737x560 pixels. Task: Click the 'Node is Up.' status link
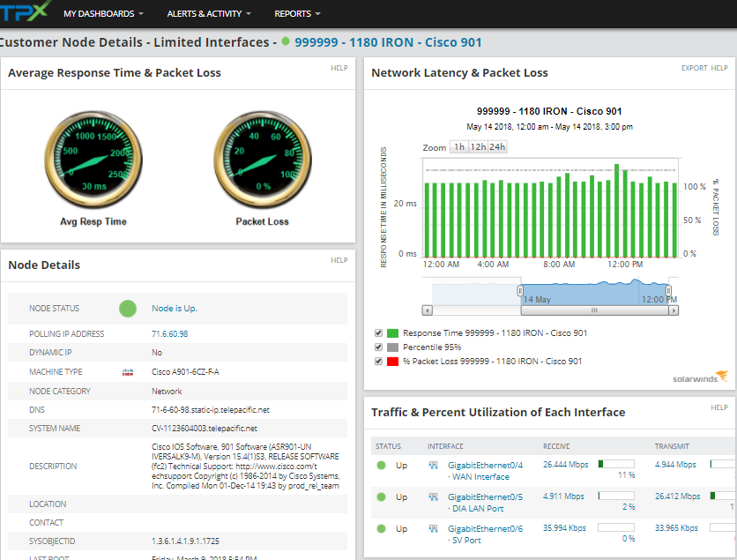pyautogui.click(x=175, y=309)
